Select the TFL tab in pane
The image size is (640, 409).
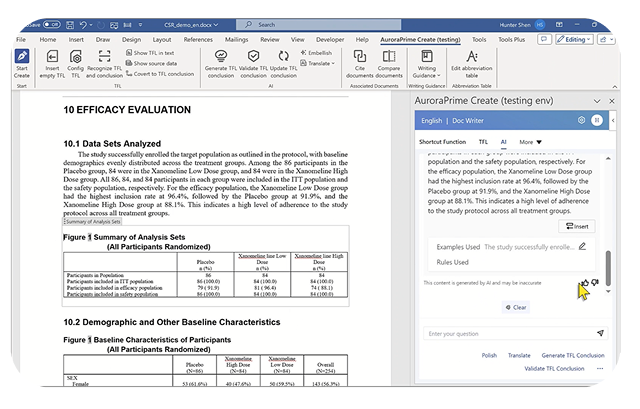pos(483,142)
